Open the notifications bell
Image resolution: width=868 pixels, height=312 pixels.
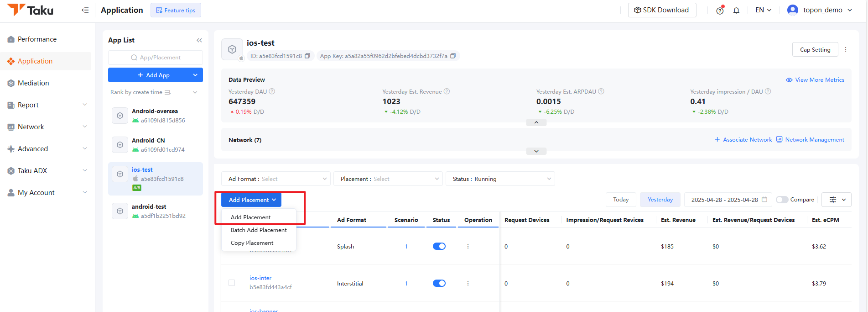736,11
